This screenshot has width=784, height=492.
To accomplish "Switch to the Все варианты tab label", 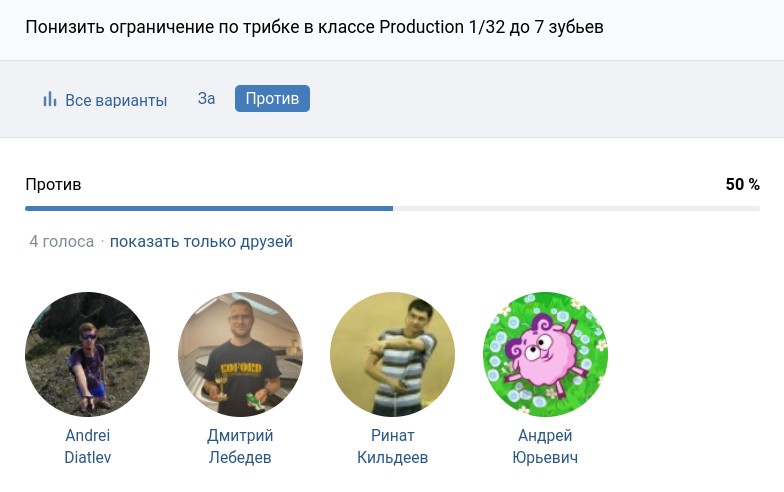I will coord(116,100).
